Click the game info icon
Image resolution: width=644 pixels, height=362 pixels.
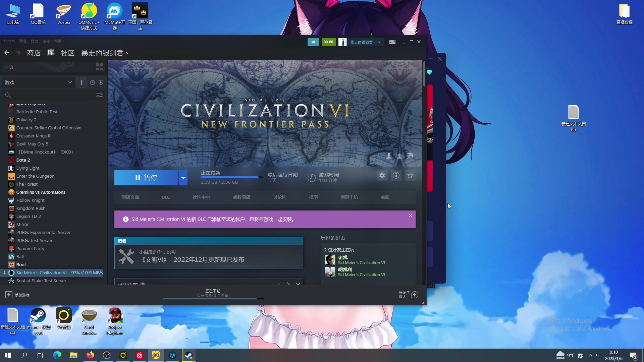(396, 175)
